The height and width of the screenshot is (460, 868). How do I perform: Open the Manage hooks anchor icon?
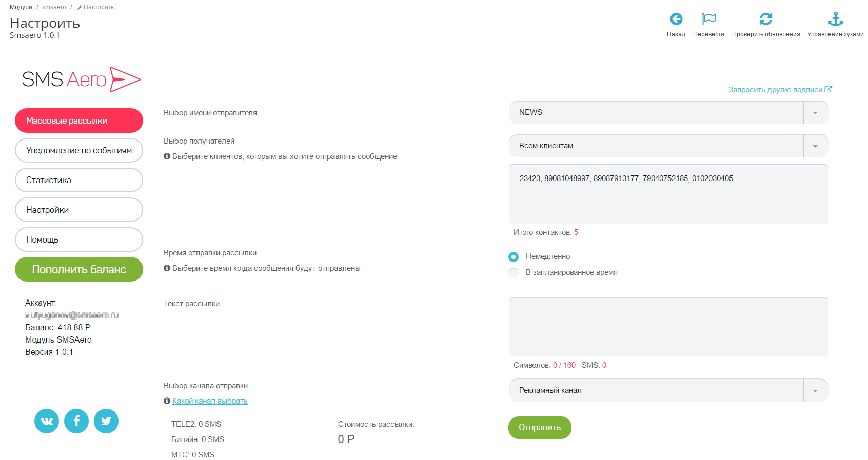pyautogui.click(x=836, y=19)
